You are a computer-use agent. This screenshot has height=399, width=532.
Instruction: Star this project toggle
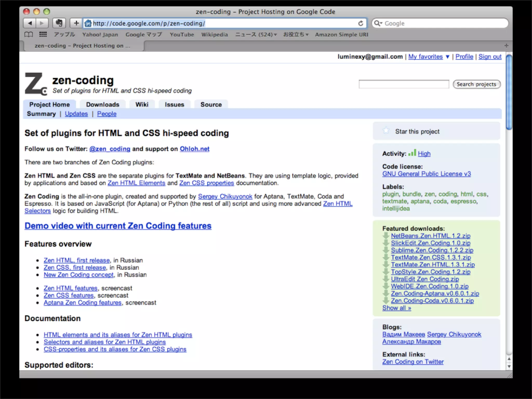(x=386, y=131)
